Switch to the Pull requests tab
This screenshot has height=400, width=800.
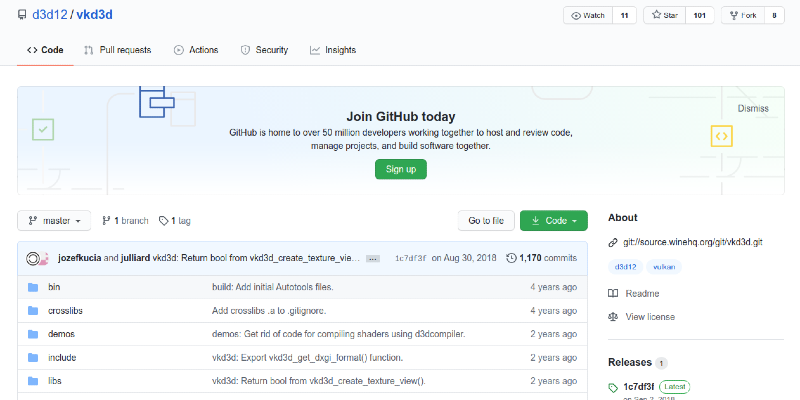pos(118,49)
